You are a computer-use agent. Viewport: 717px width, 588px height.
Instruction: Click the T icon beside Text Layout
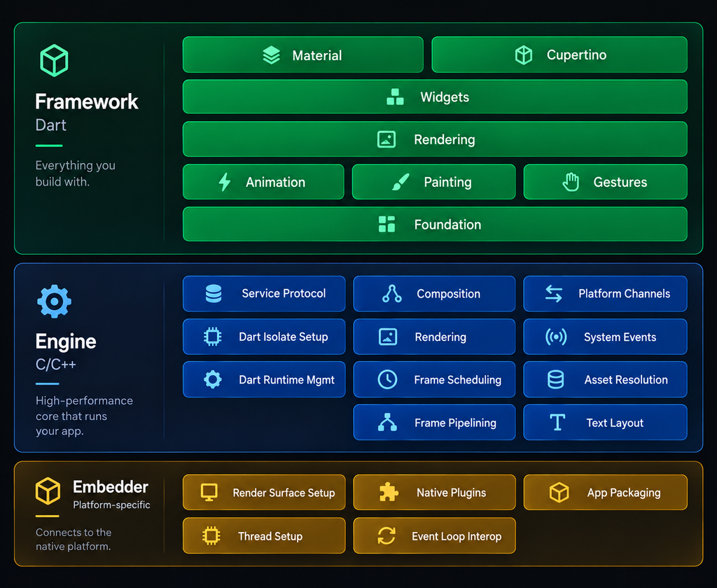tap(557, 423)
